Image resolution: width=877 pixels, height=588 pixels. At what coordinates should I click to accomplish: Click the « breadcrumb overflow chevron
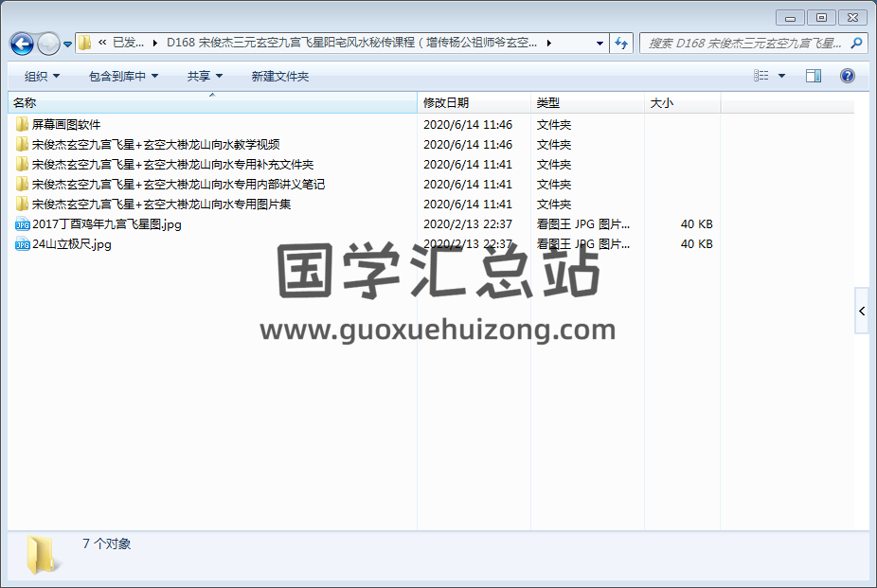tap(101, 42)
